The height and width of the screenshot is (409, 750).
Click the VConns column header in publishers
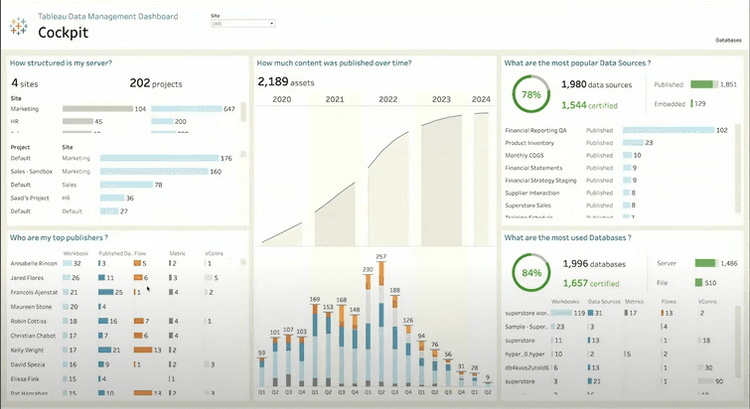(214, 254)
